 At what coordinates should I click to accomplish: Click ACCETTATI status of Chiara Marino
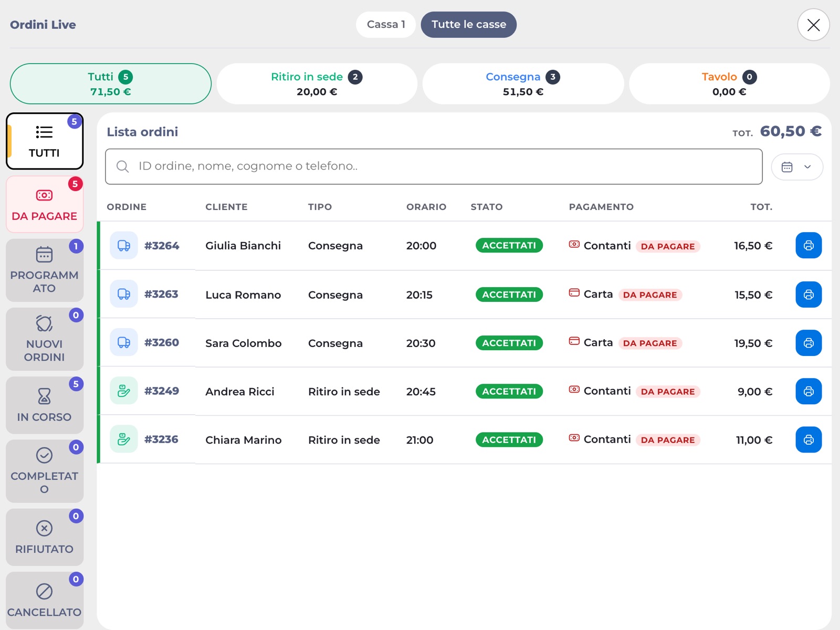click(509, 439)
